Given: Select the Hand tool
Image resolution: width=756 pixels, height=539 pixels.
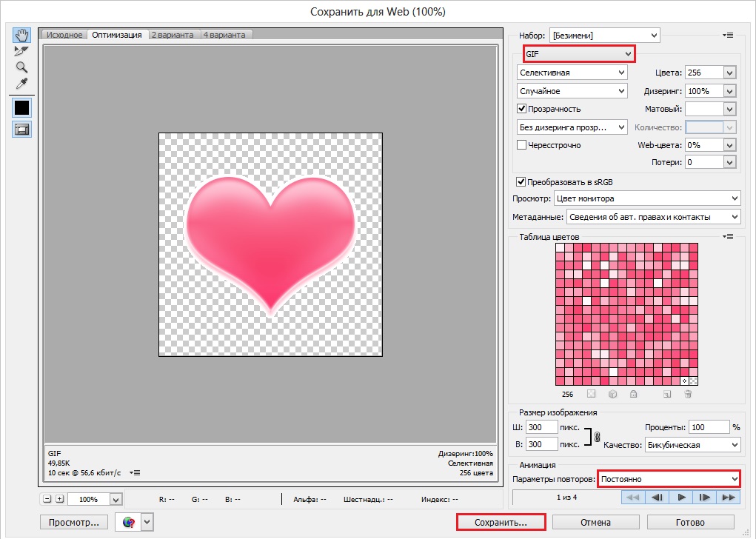Looking at the screenshot, I should [x=21, y=36].
